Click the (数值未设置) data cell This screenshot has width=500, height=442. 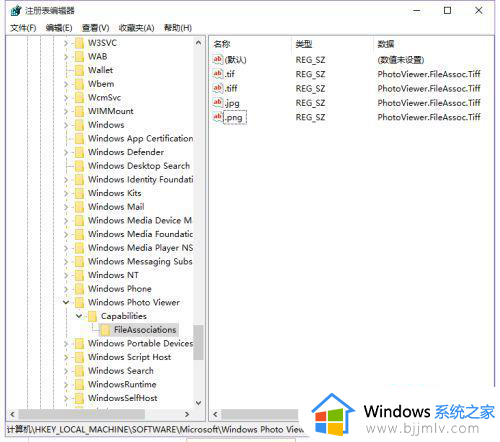[x=401, y=60]
